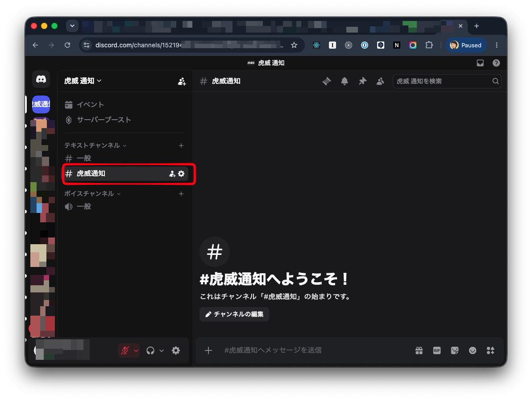Open the threads icon in channel header
The image size is (532, 400).
click(326, 81)
